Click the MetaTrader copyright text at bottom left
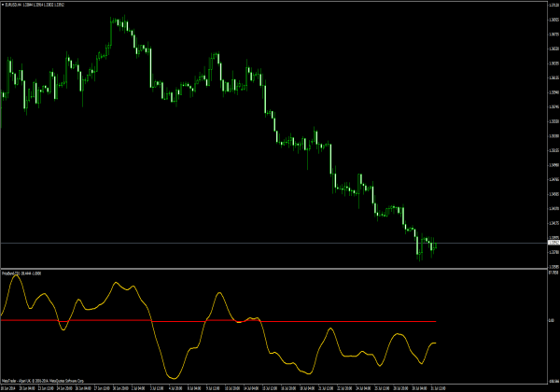560x392 pixels. coord(43,381)
